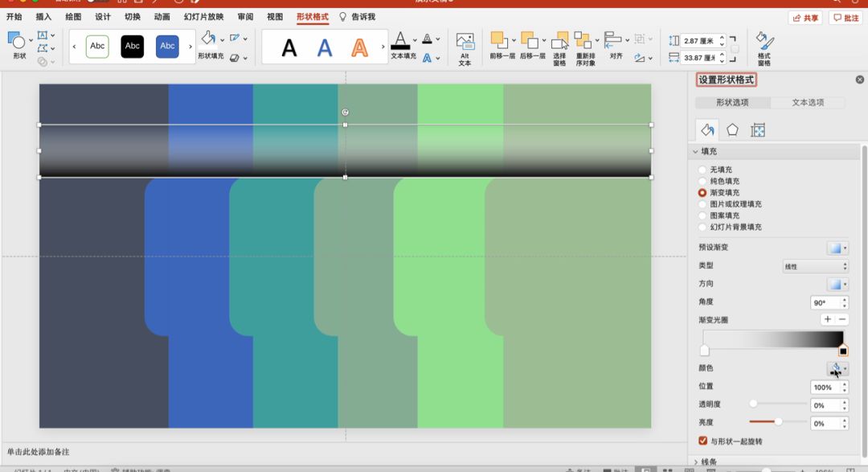Screen dimensions: 868x472
Task: Click the 亮度 brightness slider handle
Action: click(x=778, y=421)
